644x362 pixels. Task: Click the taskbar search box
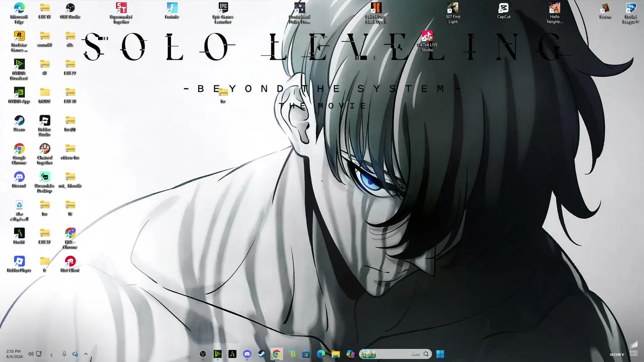(395, 354)
